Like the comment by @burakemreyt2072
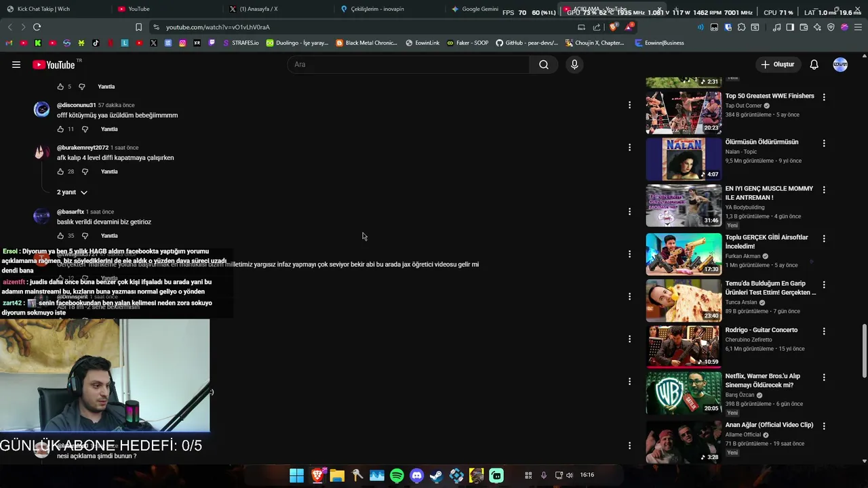 (60, 171)
